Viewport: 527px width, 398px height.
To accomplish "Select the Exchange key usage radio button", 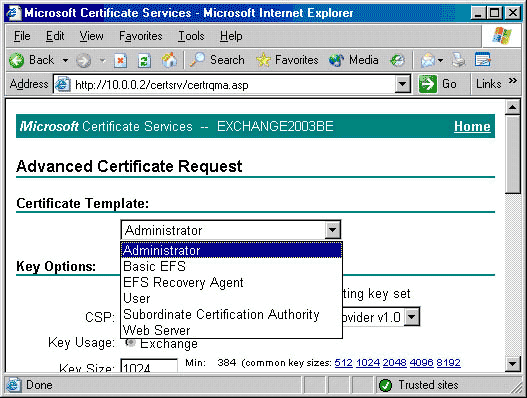I will pos(130,343).
